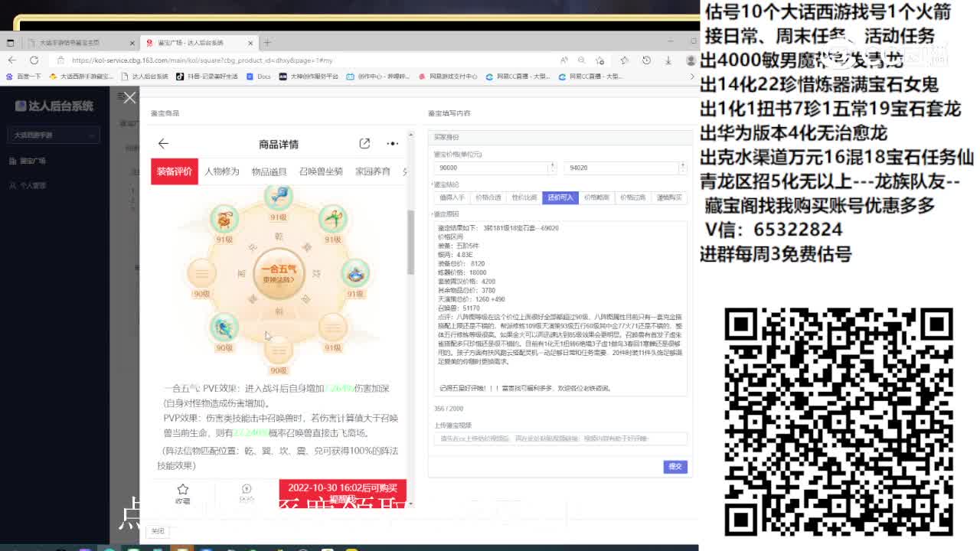Select the right blue bowl 91级 item
Viewport: 980px width, 551px height.
[355, 273]
